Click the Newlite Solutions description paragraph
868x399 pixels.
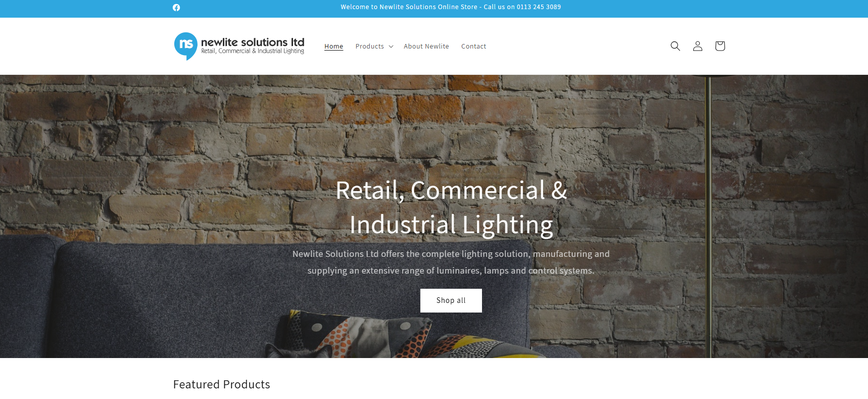point(451,262)
